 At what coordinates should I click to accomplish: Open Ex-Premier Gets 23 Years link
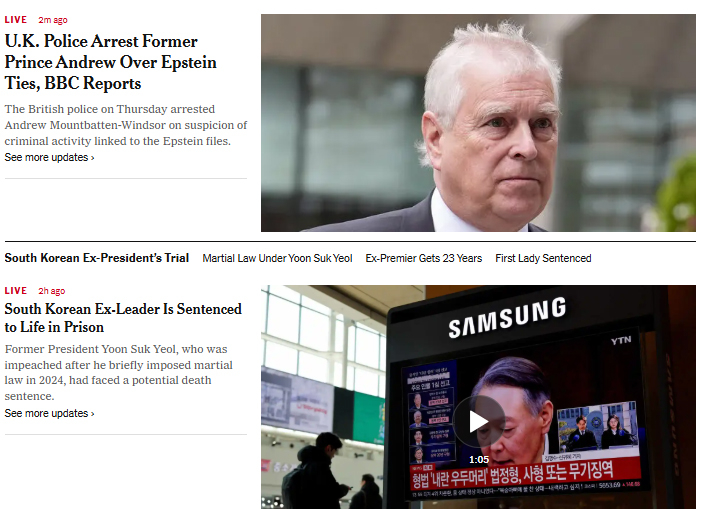coord(423,258)
